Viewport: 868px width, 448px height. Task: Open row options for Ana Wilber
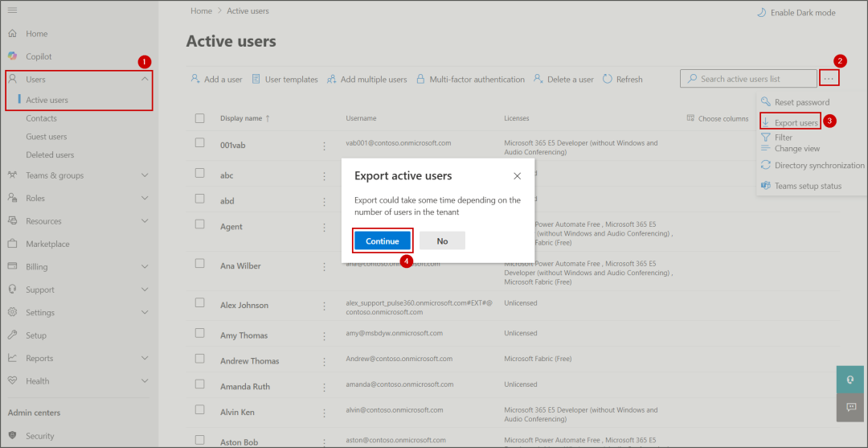(x=325, y=266)
